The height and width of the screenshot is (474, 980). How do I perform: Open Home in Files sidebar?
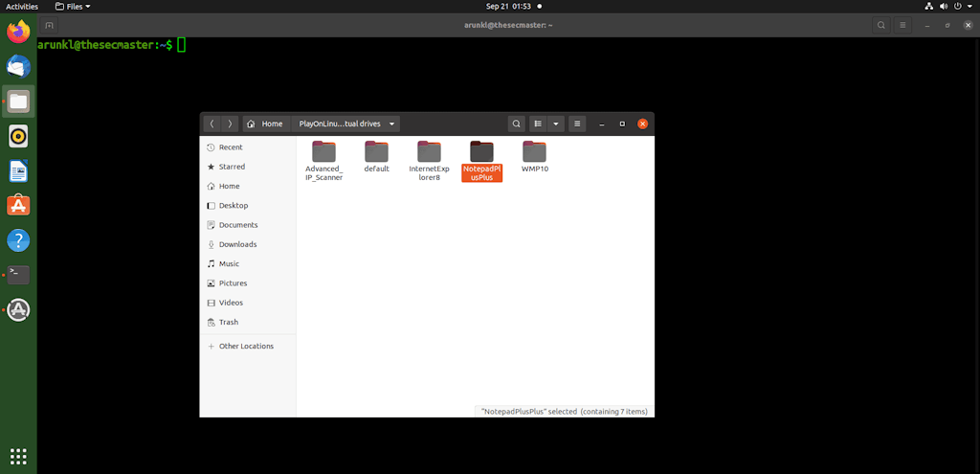[x=248, y=186]
